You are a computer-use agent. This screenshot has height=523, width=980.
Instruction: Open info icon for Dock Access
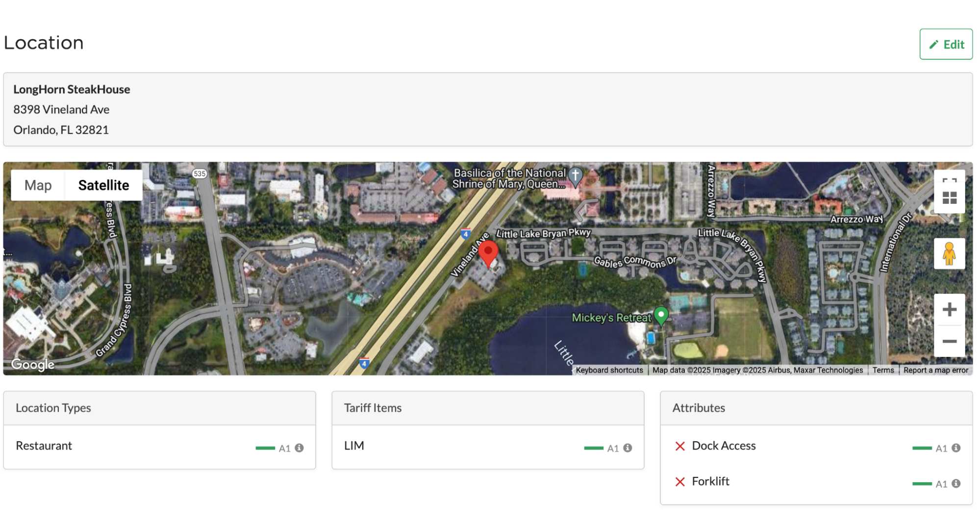coord(956,448)
